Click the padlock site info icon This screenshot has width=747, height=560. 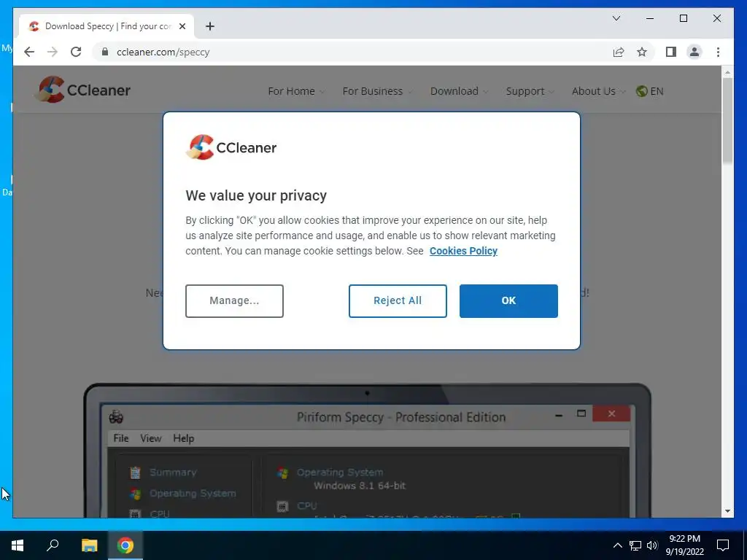[105, 52]
